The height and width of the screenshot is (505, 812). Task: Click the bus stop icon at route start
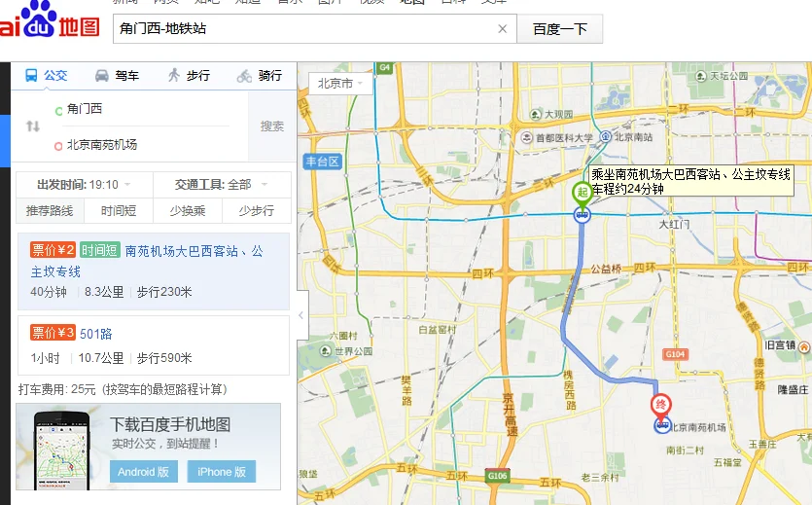[x=583, y=214]
